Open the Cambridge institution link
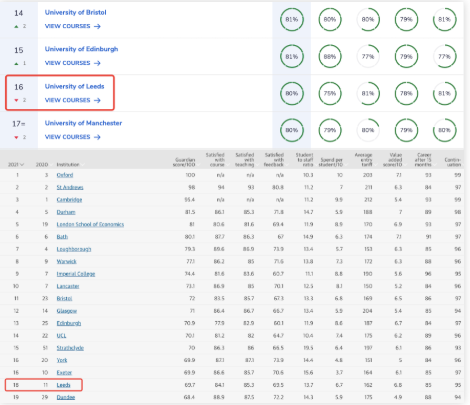 [x=69, y=200]
